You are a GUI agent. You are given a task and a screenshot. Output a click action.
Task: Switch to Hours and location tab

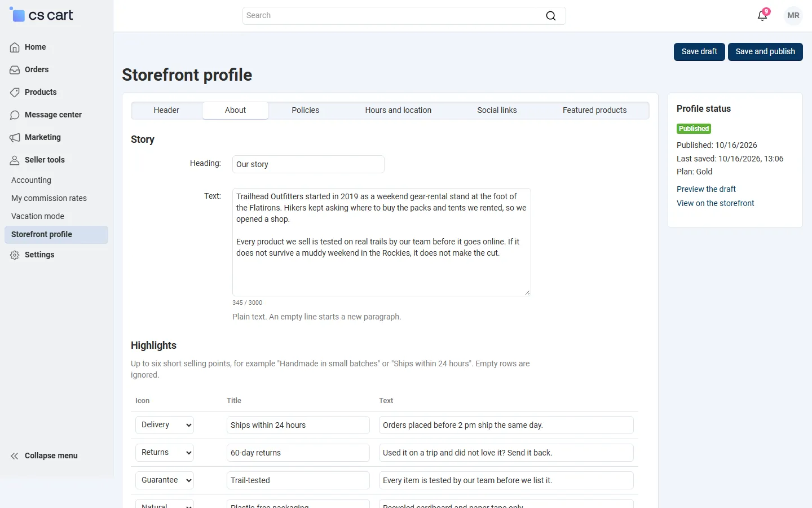pyautogui.click(x=398, y=110)
